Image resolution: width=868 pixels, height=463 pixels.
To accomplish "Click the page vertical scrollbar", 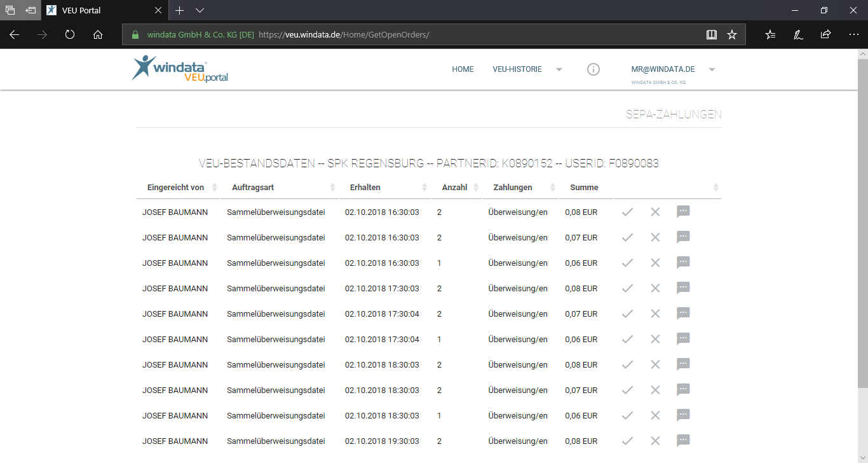I will [862, 223].
